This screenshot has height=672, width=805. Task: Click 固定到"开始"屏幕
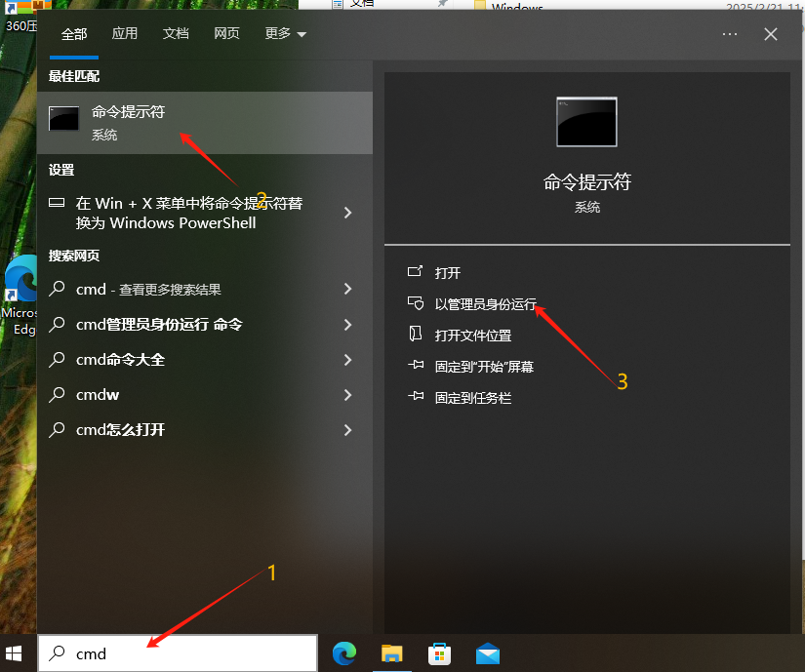point(484,367)
